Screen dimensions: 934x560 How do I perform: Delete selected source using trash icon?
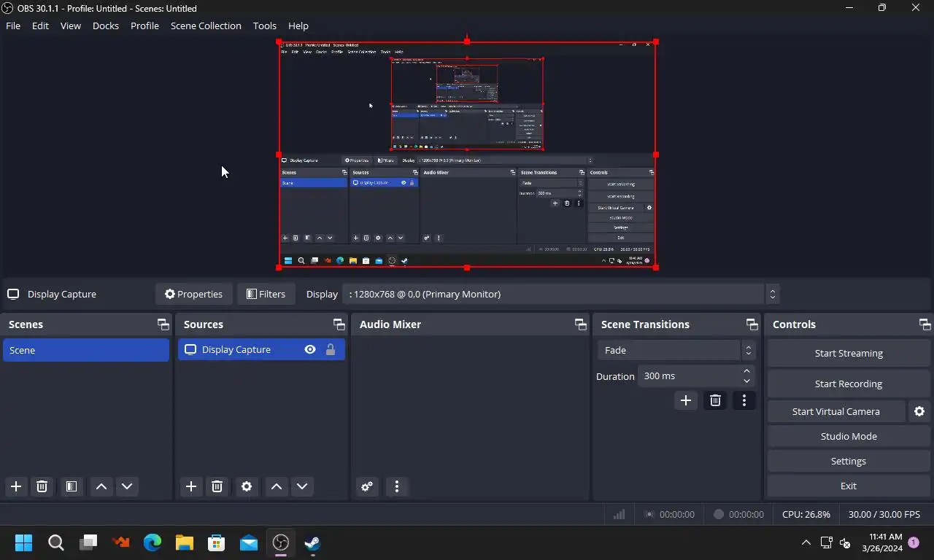coord(217,486)
